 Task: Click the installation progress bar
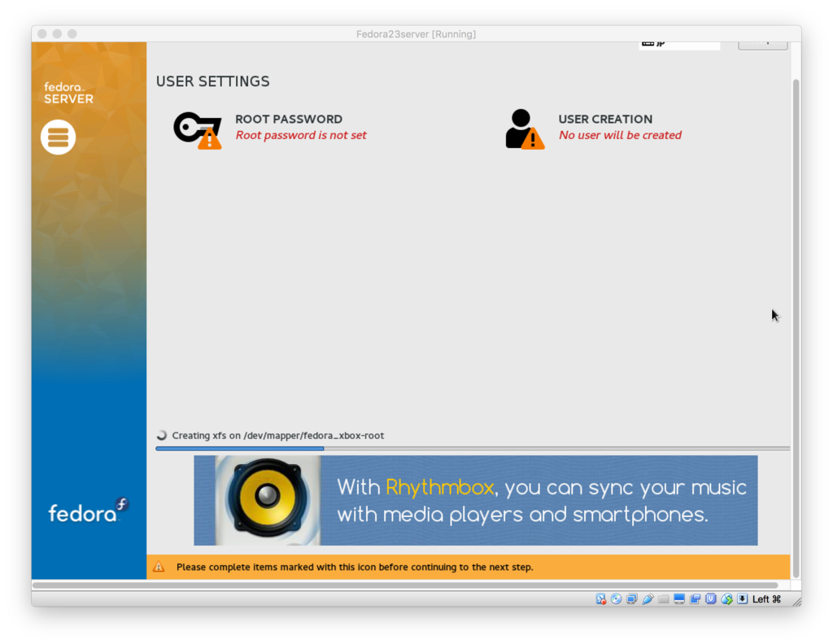(473, 449)
